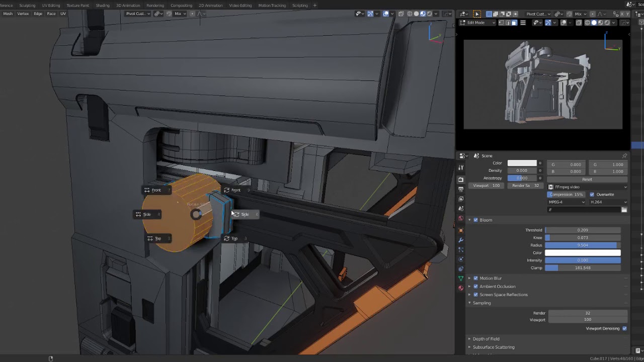Viewport: 644px width, 362px height.
Task: Open the Face menu
Action: tap(51, 14)
